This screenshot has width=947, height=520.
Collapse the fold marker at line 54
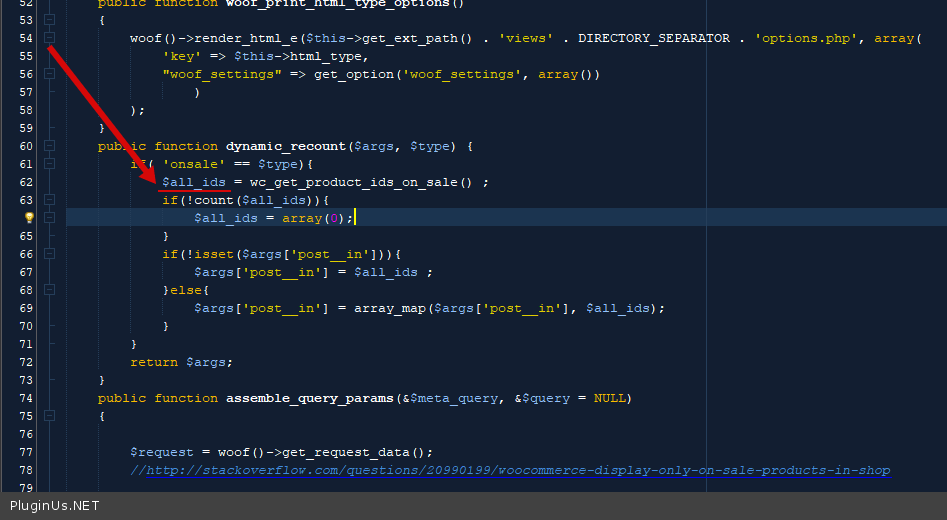tap(49, 38)
